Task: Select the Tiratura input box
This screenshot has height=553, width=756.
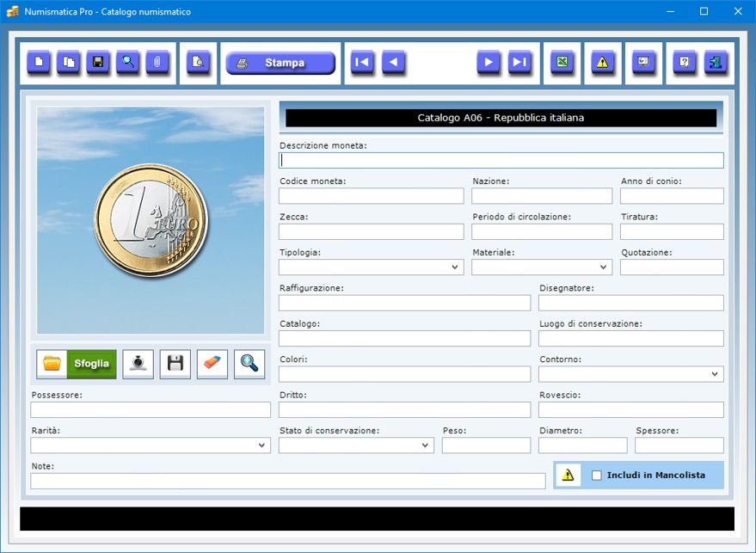Action: (672, 231)
